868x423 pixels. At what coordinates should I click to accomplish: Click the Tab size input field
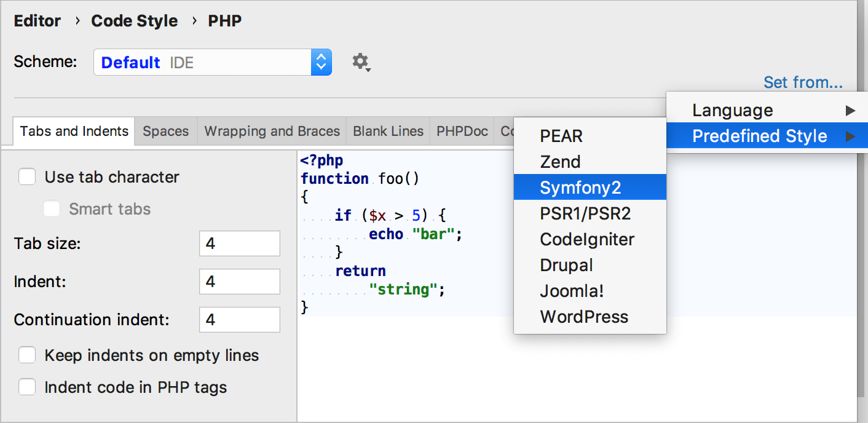(x=239, y=243)
